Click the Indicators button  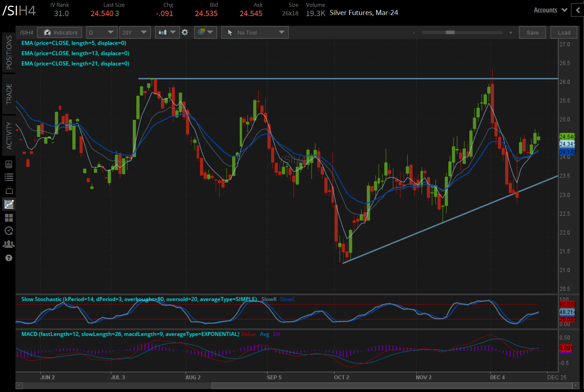[60, 33]
